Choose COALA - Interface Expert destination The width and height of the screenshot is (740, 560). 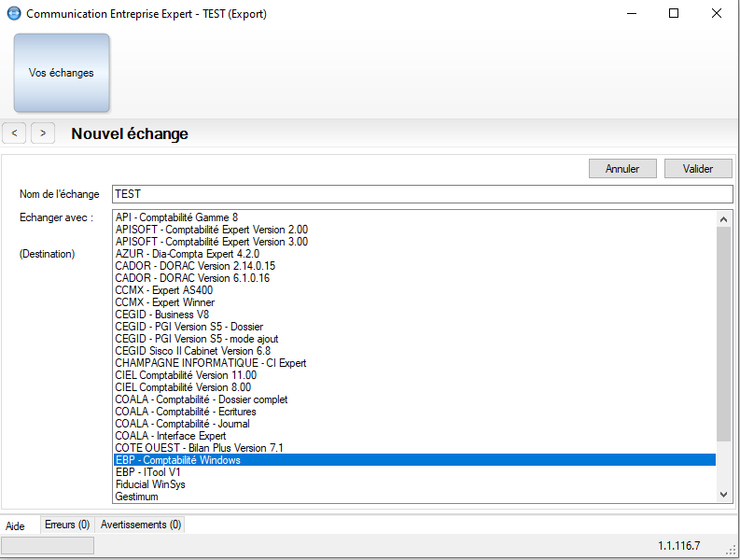415,436
